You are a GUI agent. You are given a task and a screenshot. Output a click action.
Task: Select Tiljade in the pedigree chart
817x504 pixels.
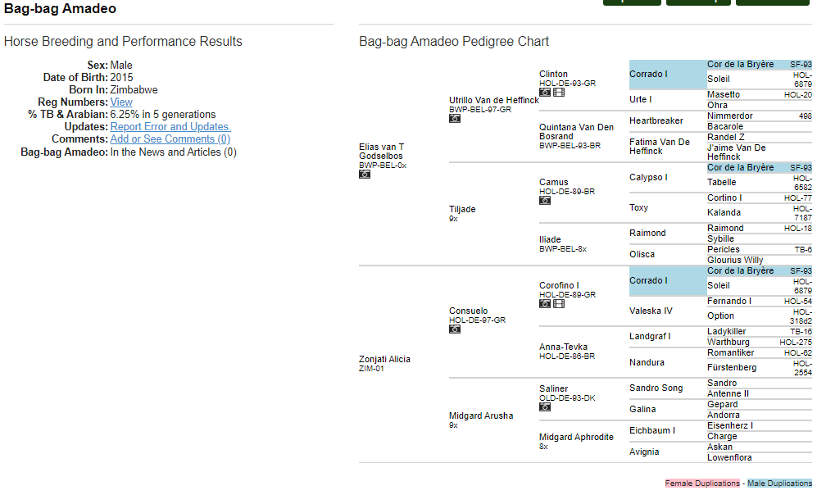pyautogui.click(x=462, y=209)
